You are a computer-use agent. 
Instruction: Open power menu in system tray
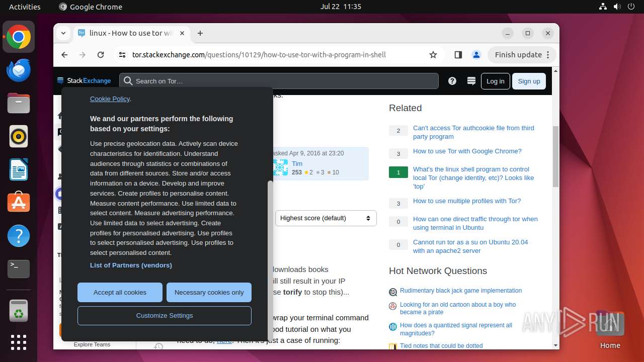(632, 7)
